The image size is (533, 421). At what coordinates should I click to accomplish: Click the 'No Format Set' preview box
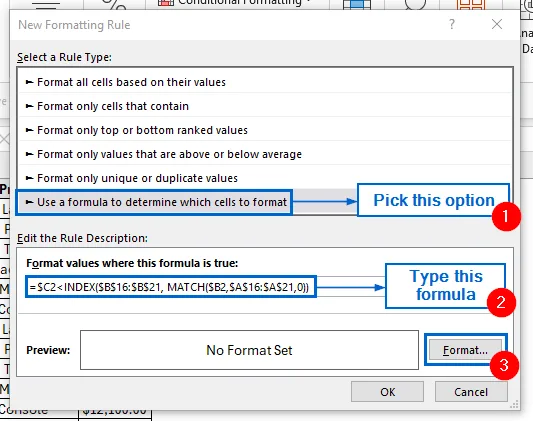point(249,350)
